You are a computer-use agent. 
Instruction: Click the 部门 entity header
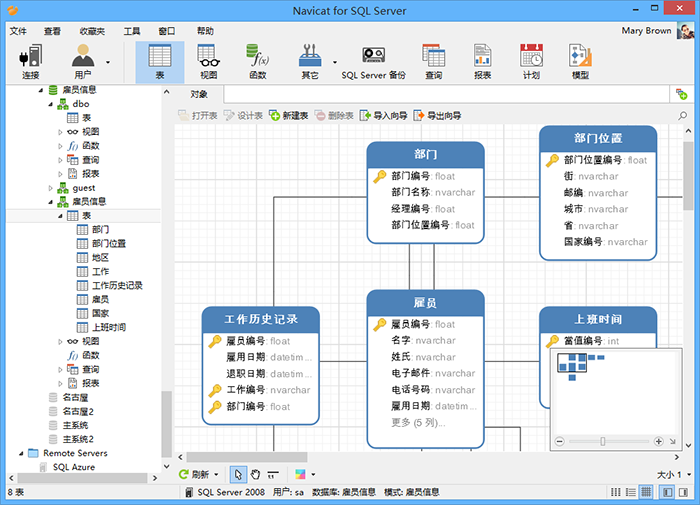pyautogui.click(x=425, y=154)
